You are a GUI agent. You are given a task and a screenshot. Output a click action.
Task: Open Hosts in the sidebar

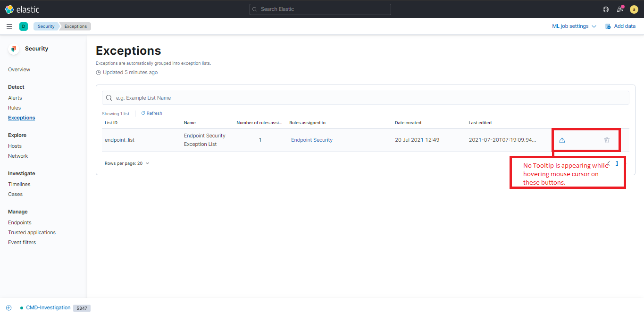tap(15, 146)
